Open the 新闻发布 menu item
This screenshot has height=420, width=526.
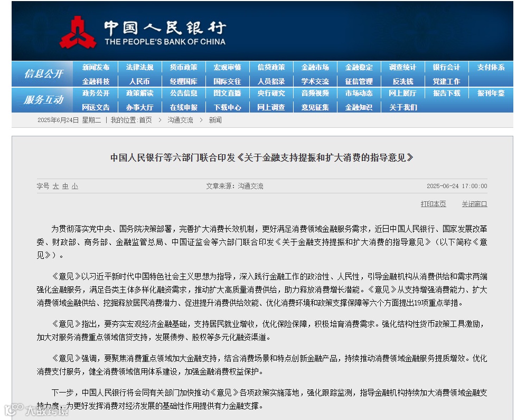pos(96,67)
